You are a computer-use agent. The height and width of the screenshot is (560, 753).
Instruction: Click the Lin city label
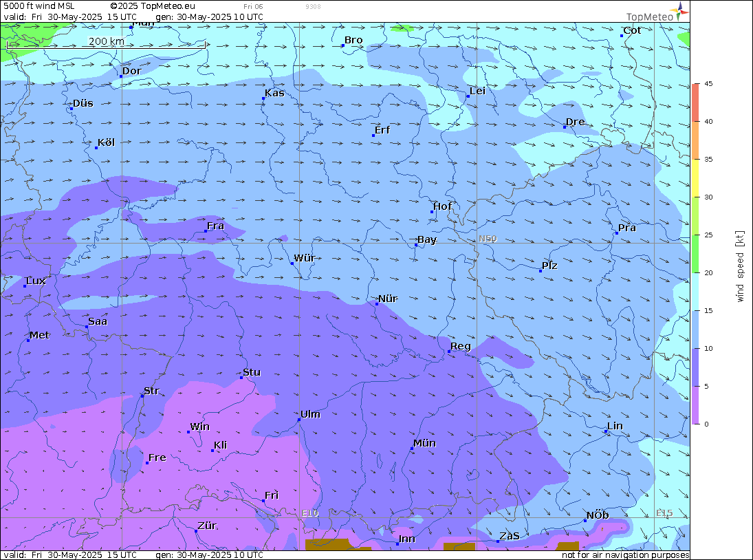(615, 426)
